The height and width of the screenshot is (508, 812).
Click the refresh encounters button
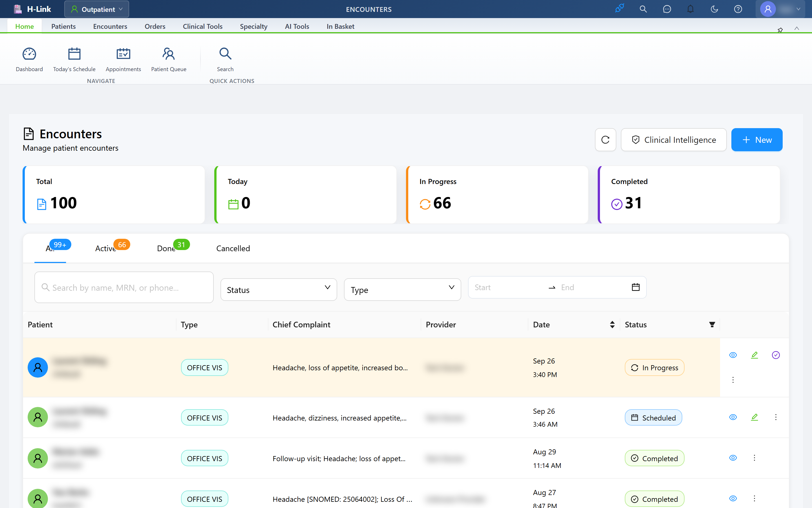coord(605,140)
